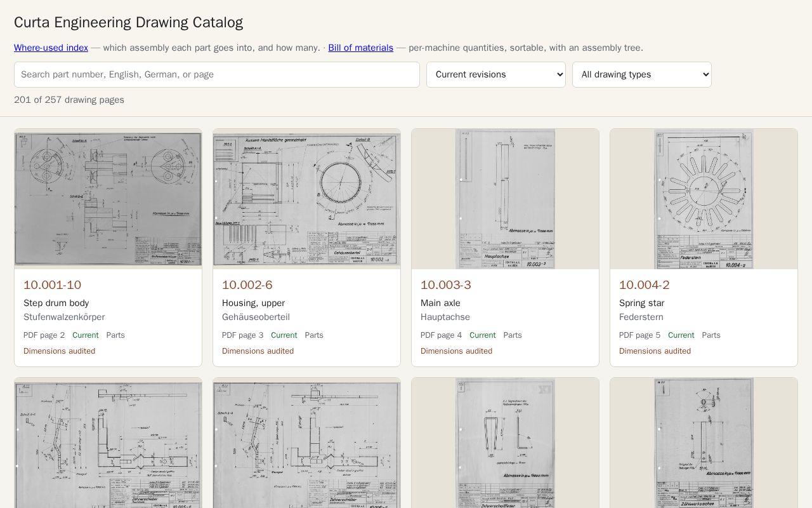Viewport: 812px width, 508px height.
Task: Click Dimensions audited on the 10.004-2 card
Action: (655, 351)
